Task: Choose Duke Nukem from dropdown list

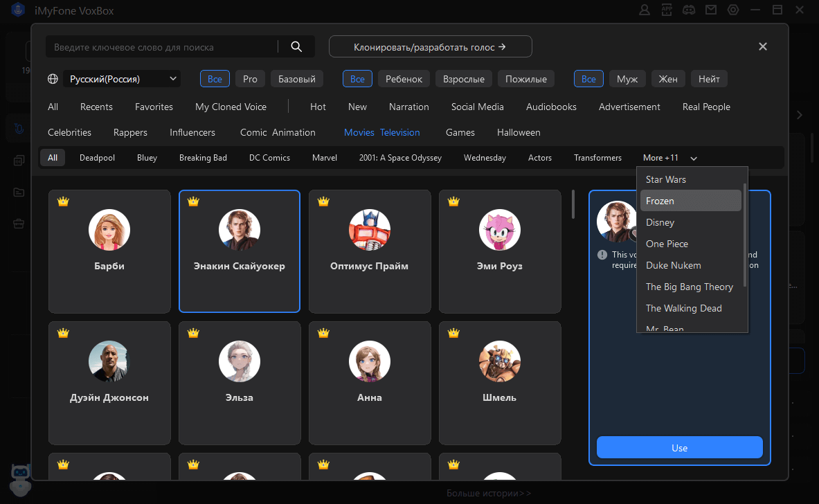Action: point(690,264)
